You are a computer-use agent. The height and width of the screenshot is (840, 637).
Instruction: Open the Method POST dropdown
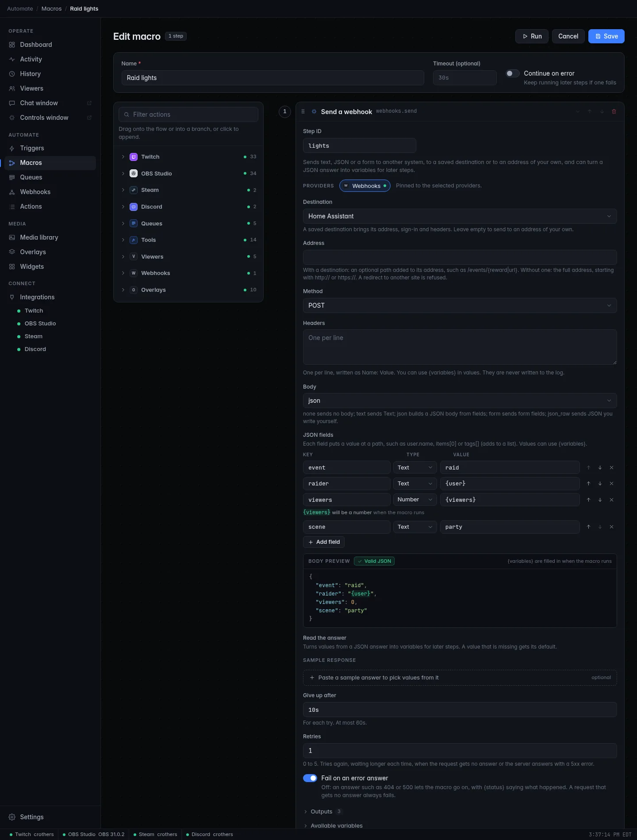(460, 305)
